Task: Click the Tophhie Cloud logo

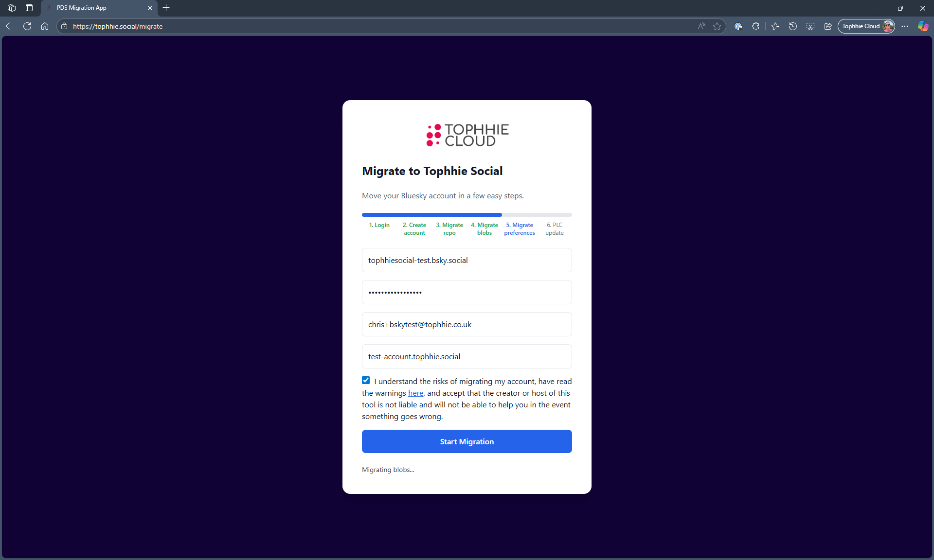Action: pos(467,135)
